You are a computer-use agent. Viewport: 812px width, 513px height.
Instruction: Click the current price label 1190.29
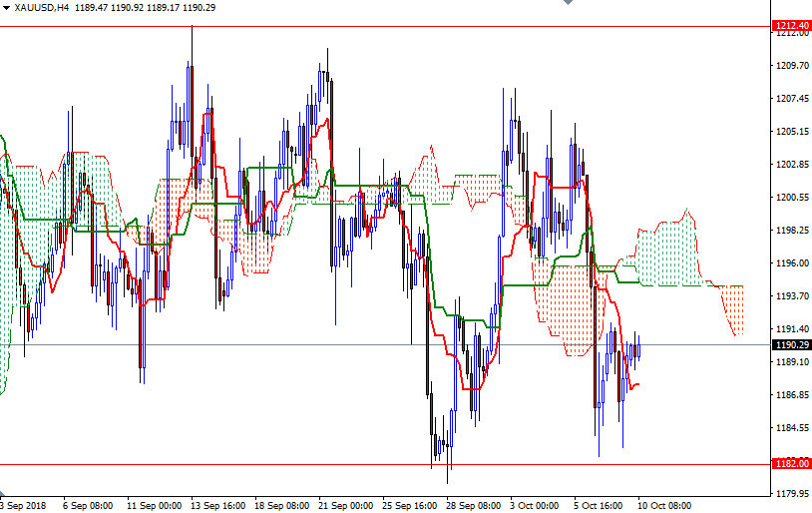tap(791, 345)
